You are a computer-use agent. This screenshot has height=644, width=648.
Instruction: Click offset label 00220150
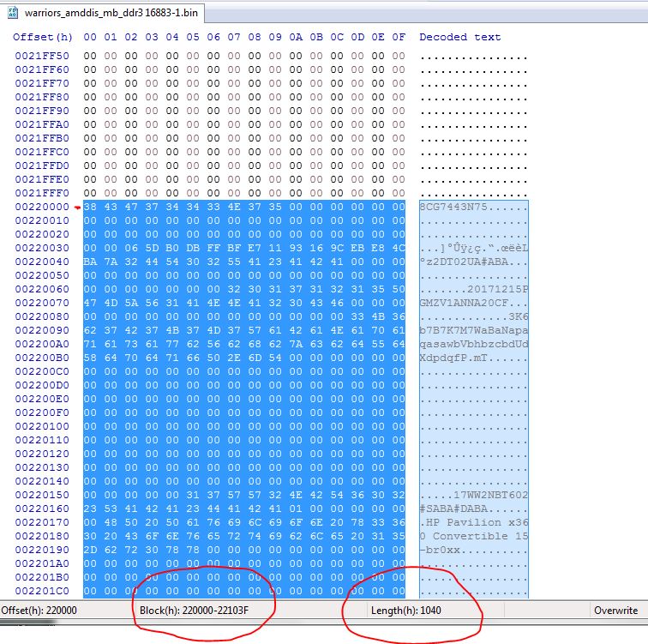click(42, 495)
